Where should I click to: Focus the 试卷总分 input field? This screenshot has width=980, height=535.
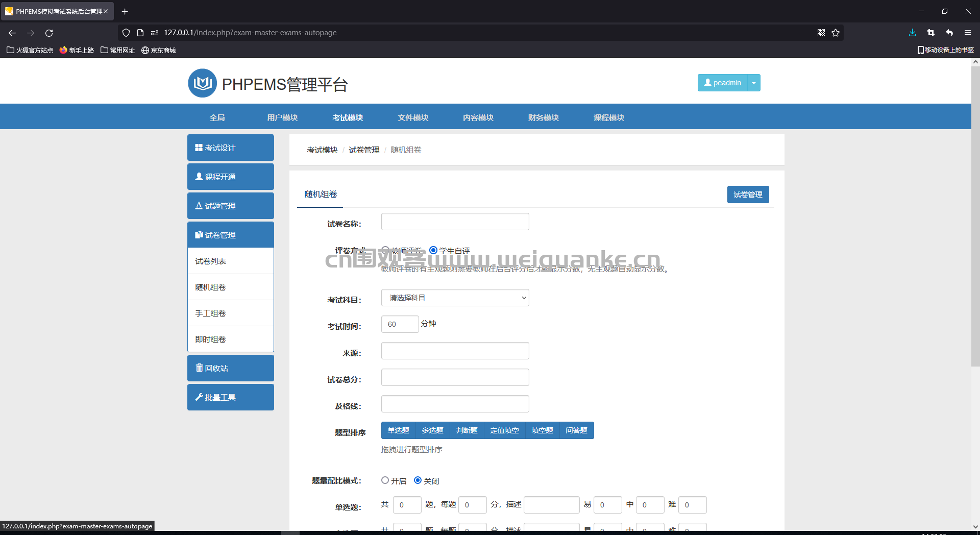(455, 377)
